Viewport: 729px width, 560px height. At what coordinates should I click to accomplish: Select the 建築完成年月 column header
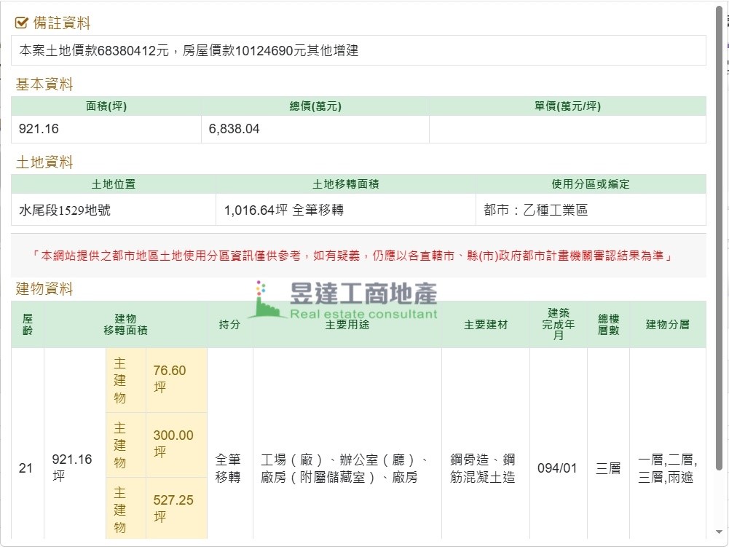(x=558, y=324)
